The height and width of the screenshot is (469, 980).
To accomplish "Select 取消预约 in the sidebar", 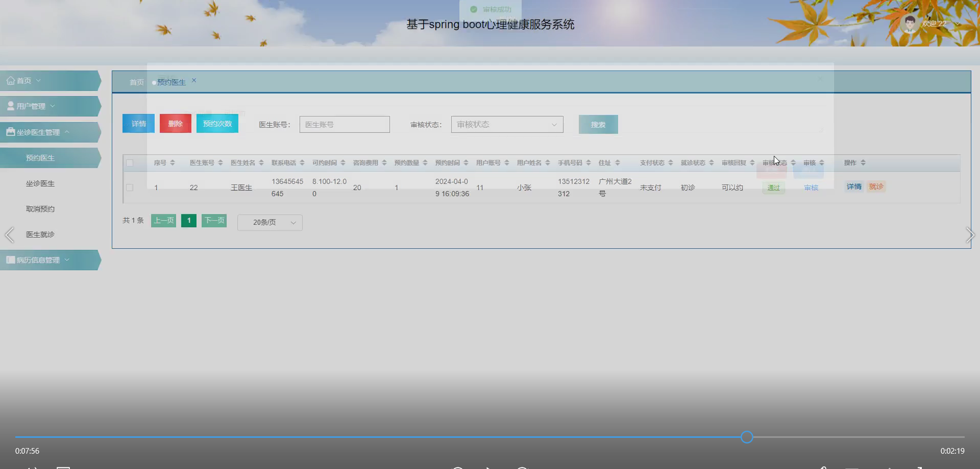I will 40,209.
